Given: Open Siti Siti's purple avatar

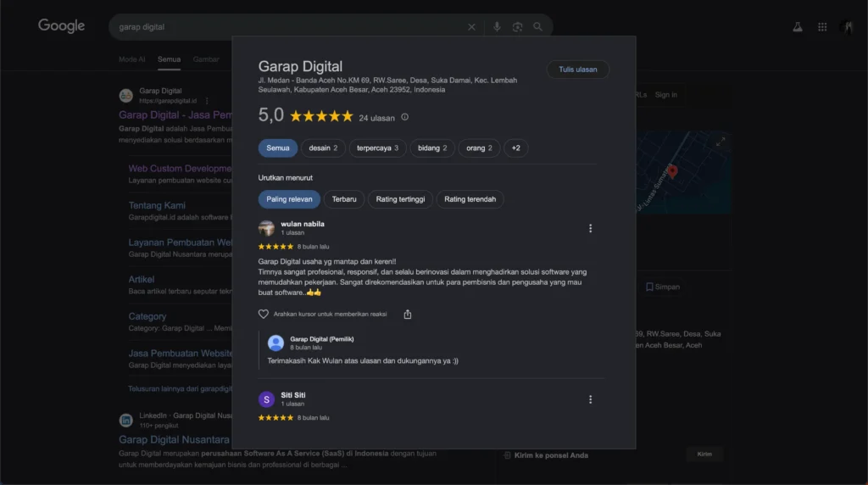Looking at the screenshot, I should 266,399.
